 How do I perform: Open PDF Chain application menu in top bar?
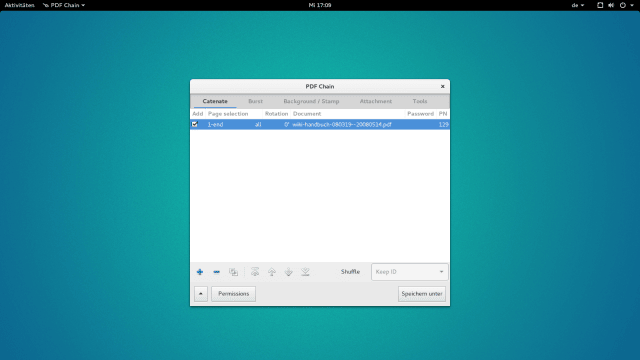(x=64, y=5)
